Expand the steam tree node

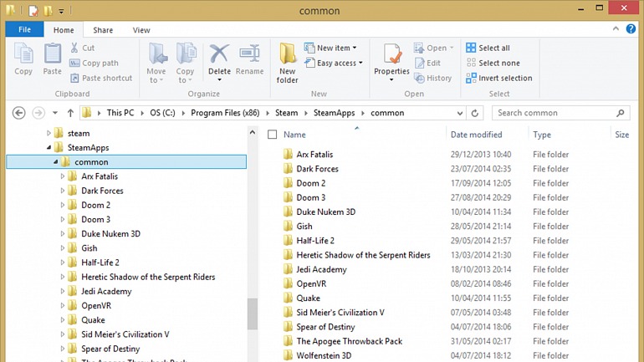[x=49, y=133]
